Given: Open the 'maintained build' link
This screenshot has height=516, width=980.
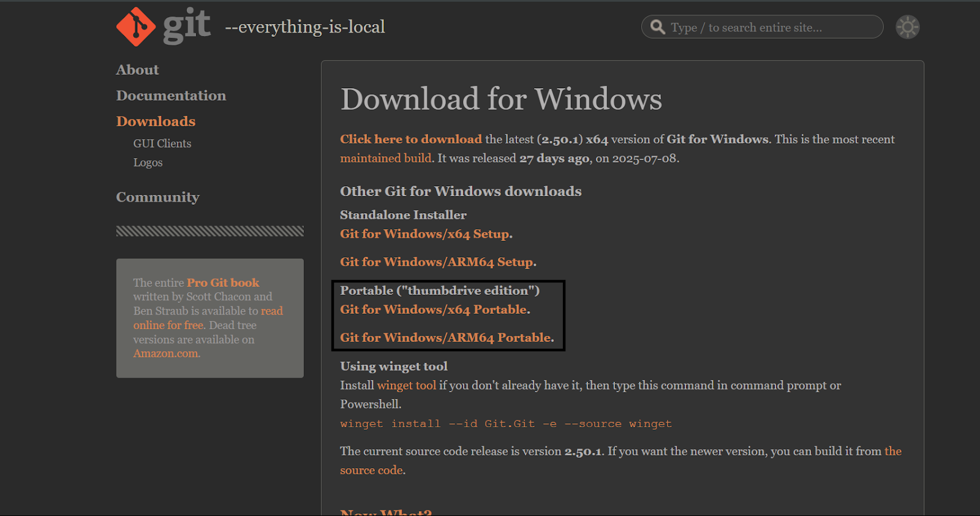Looking at the screenshot, I should [386, 158].
